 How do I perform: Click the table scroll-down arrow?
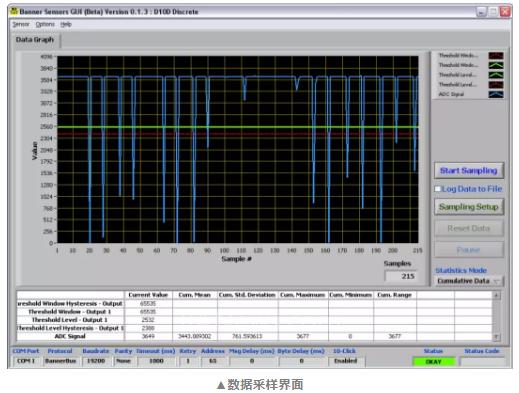point(496,337)
